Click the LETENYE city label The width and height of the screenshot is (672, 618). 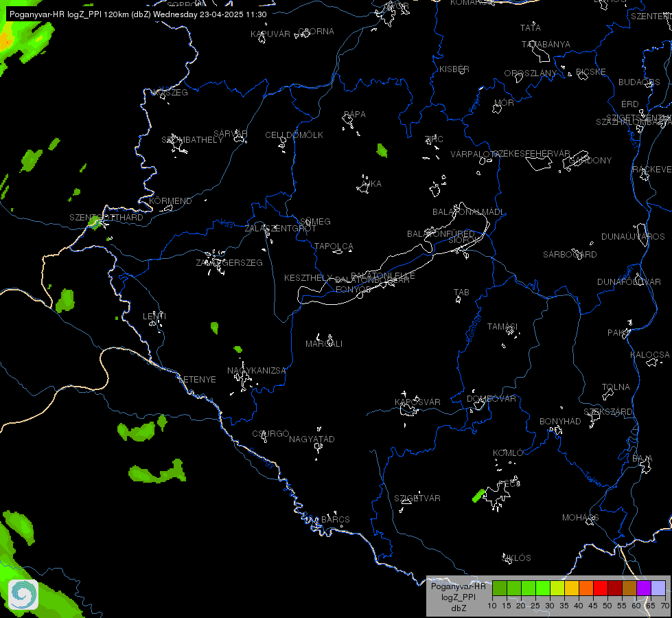[197, 380]
